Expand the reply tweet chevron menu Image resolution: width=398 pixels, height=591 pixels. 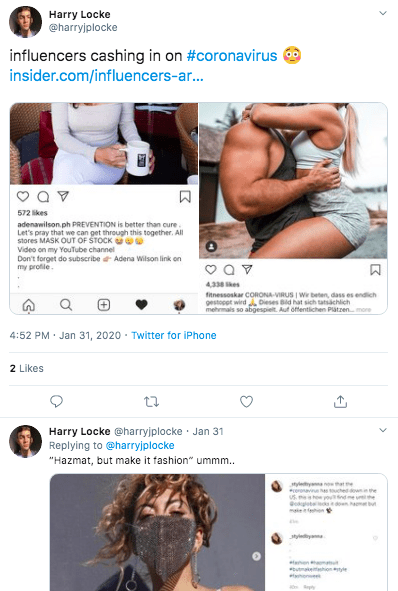383,430
